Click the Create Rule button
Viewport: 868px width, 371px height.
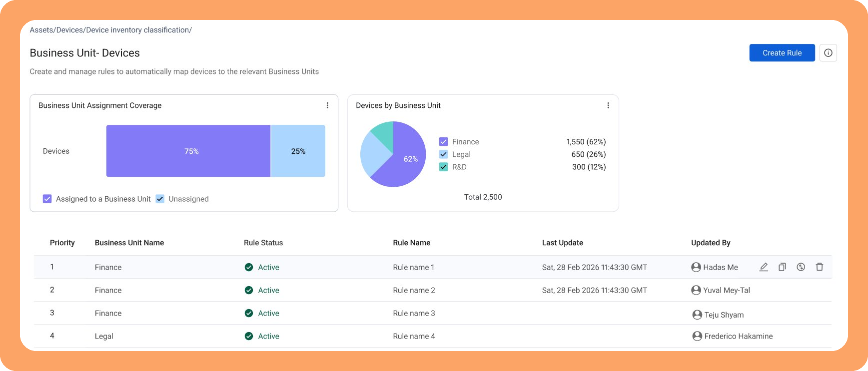click(x=782, y=53)
